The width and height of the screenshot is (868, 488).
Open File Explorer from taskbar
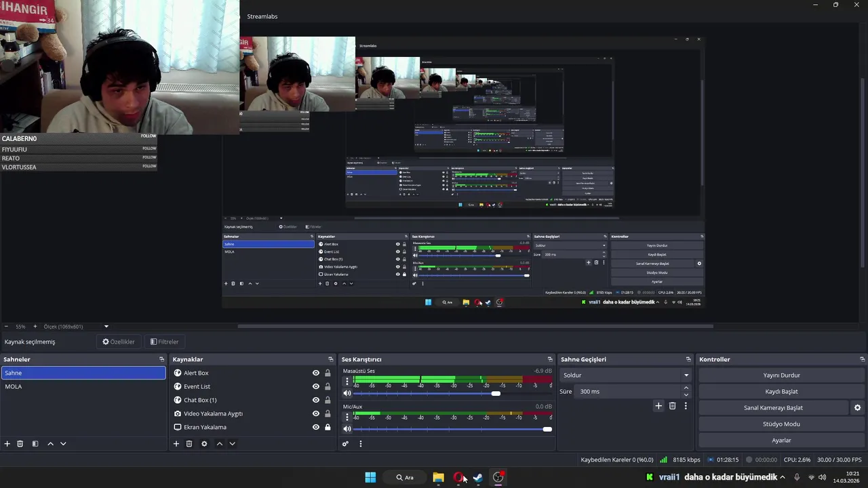(x=438, y=477)
